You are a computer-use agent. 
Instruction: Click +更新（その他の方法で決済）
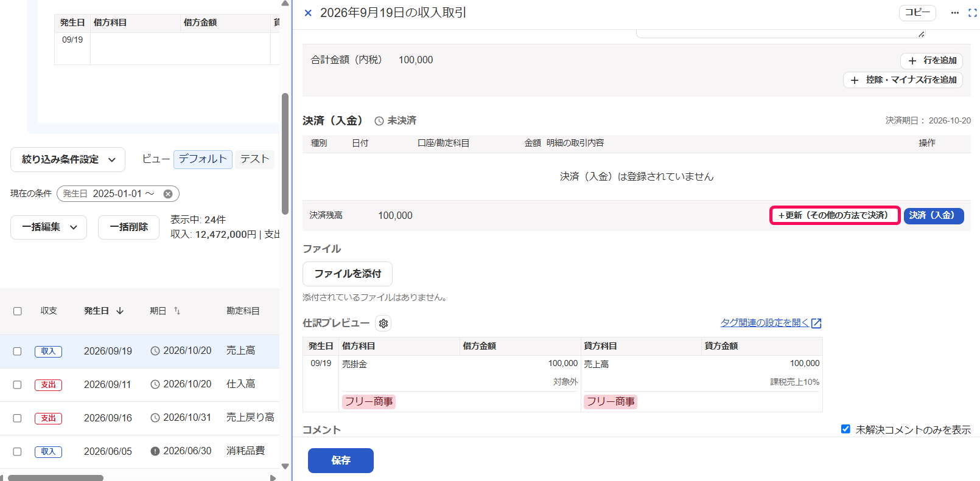point(835,216)
